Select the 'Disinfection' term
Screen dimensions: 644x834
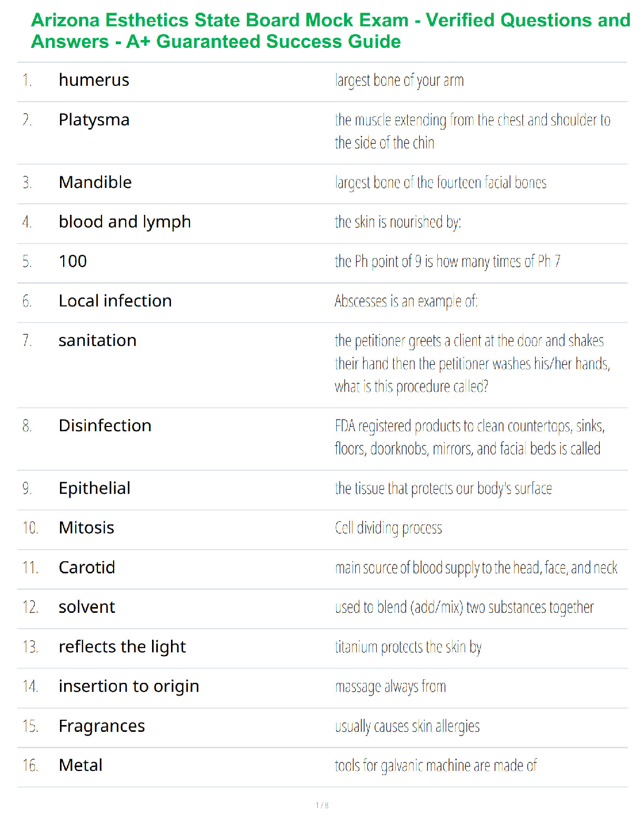tap(105, 425)
